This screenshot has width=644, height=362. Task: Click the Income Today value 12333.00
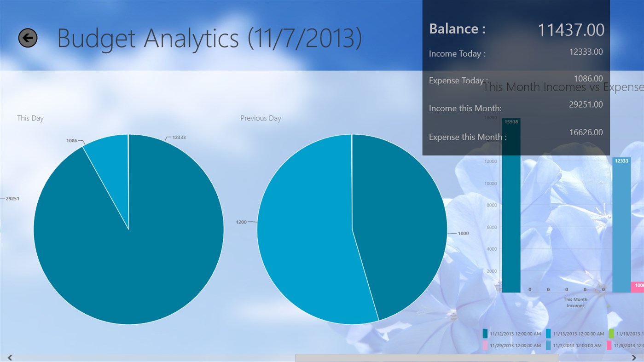pos(586,52)
